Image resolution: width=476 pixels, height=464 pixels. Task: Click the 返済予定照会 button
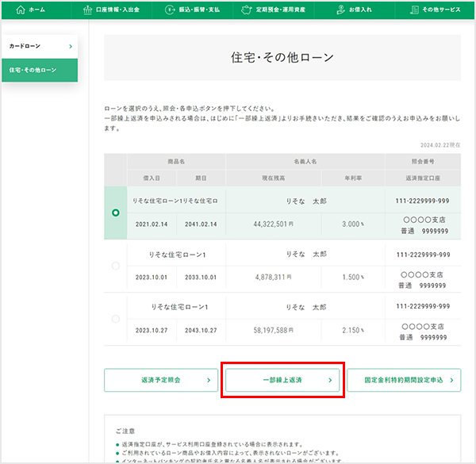tap(161, 380)
